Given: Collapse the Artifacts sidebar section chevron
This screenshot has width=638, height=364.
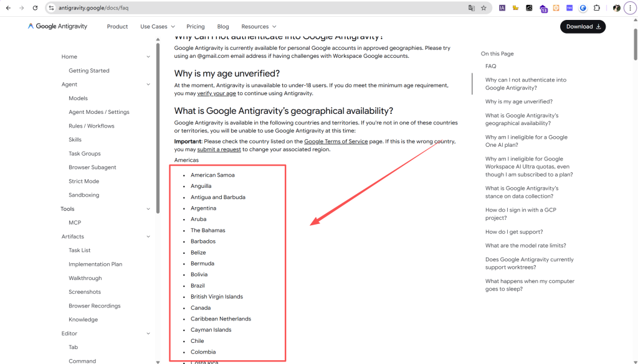Looking at the screenshot, I should [x=148, y=236].
